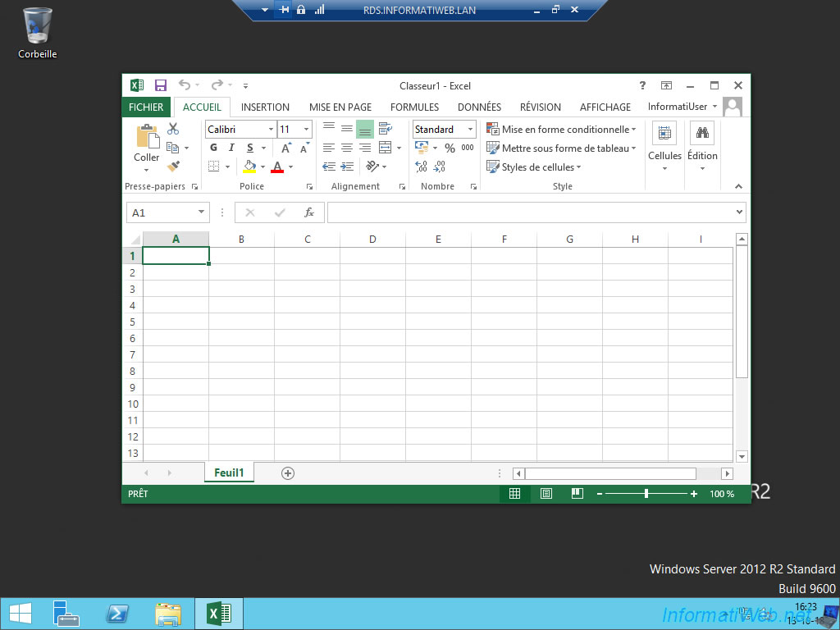Open the Name Box dropdown arrow

[x=201, y=212]
